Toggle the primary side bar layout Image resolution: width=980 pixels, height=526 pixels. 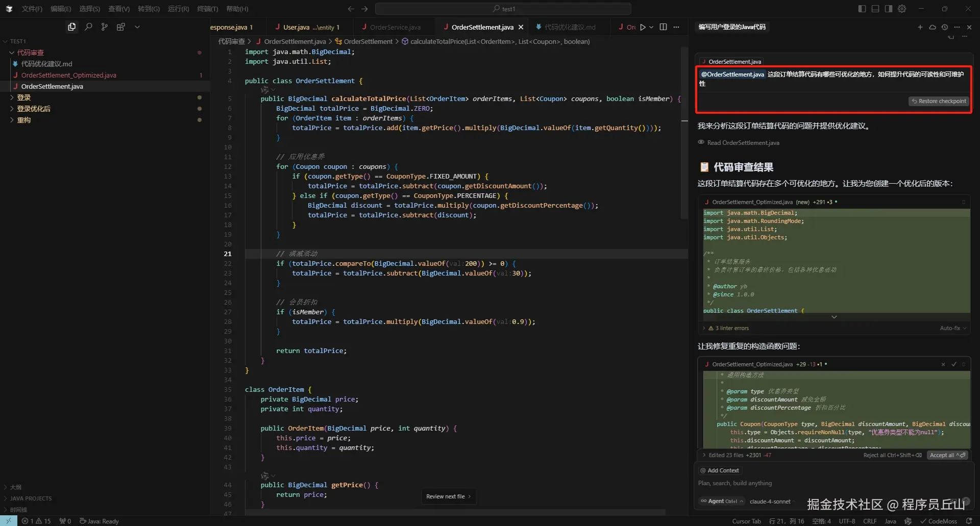(x=862, y=9)
